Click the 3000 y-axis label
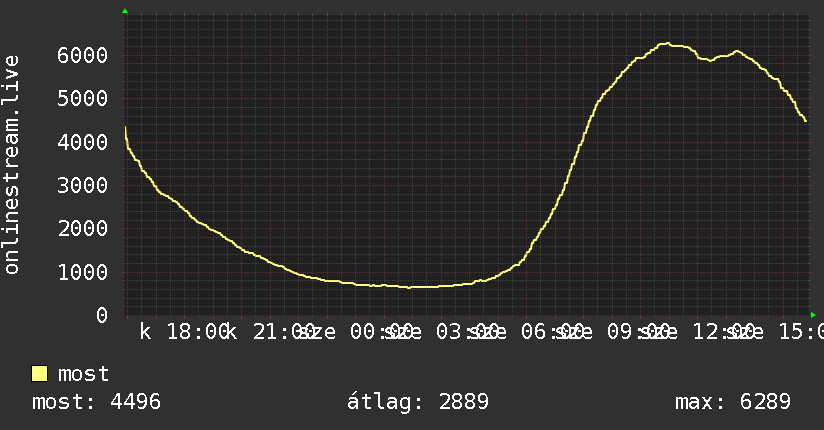 (x=83, y=185)
